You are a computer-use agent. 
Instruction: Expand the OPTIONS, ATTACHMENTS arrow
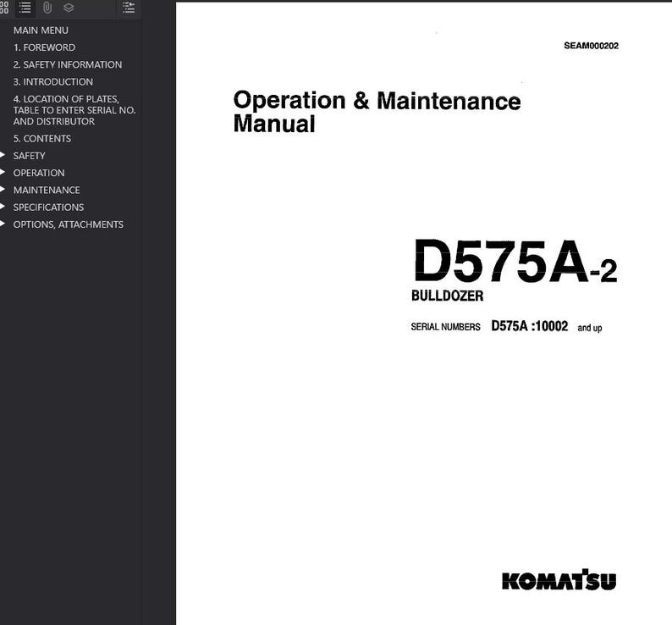[3, 224]
